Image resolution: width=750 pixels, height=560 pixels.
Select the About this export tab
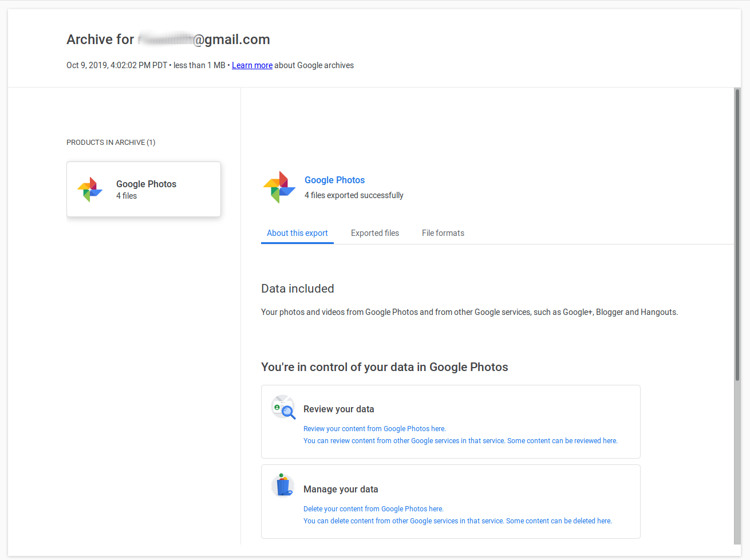pos(297,233)
